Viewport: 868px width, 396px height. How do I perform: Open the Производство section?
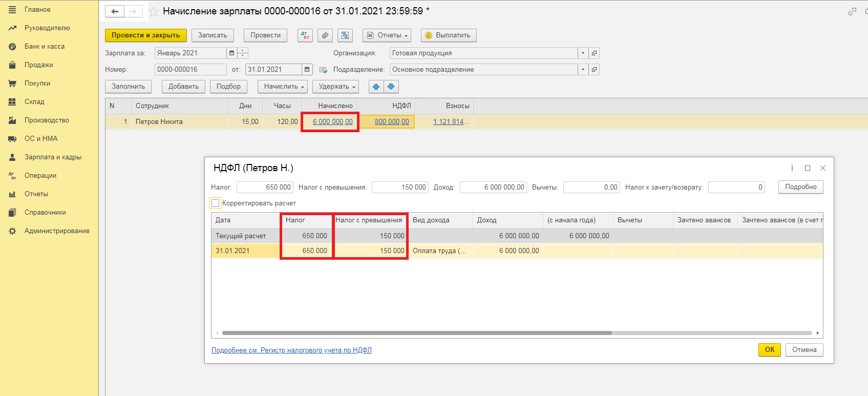pos(47,120)
